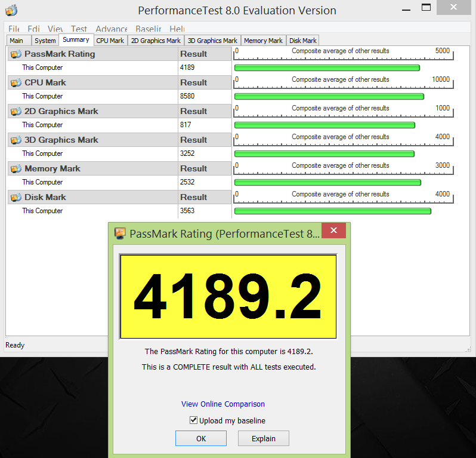
Task: Open the Tests menu
Action: tap(79, 29)
